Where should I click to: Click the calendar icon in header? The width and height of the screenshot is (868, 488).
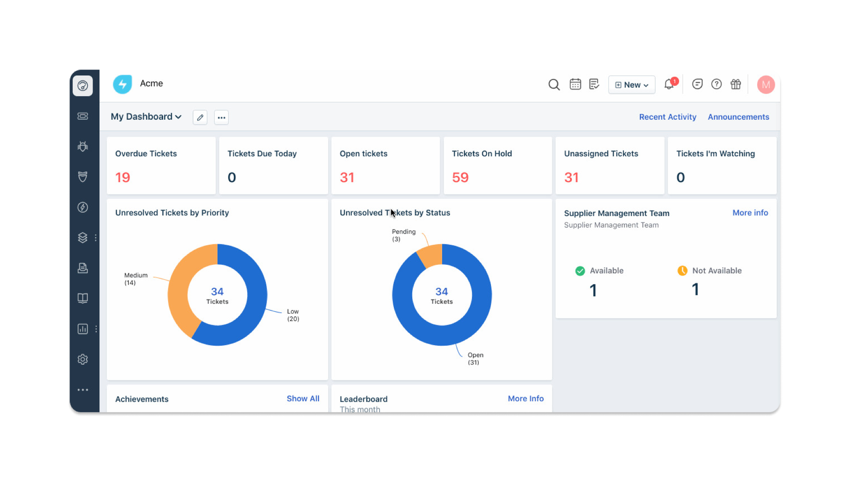point(575,84)
